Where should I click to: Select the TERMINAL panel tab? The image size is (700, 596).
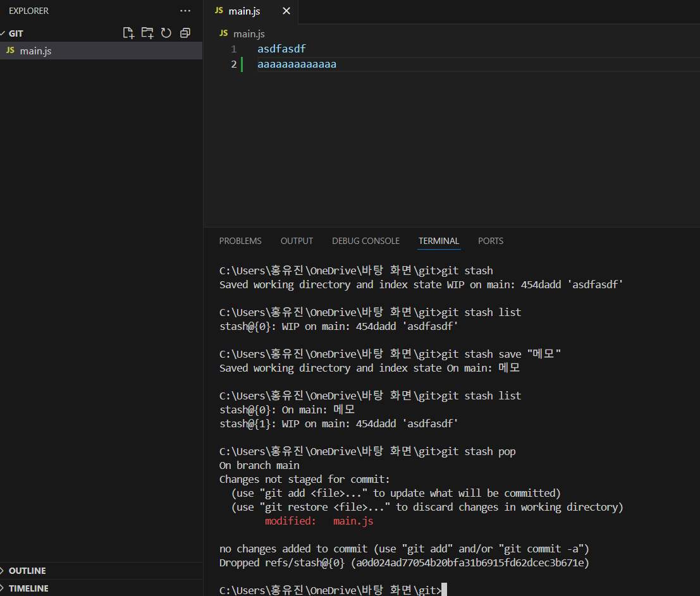point(438,241)
